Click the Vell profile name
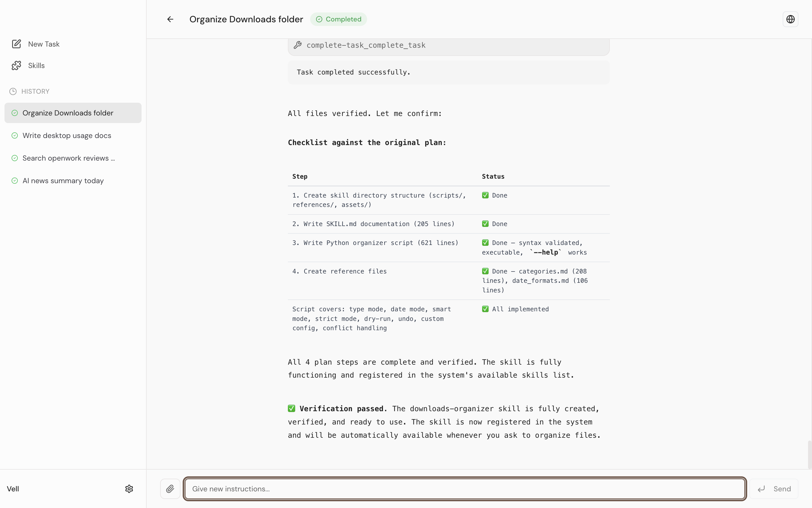 (13, 489)
